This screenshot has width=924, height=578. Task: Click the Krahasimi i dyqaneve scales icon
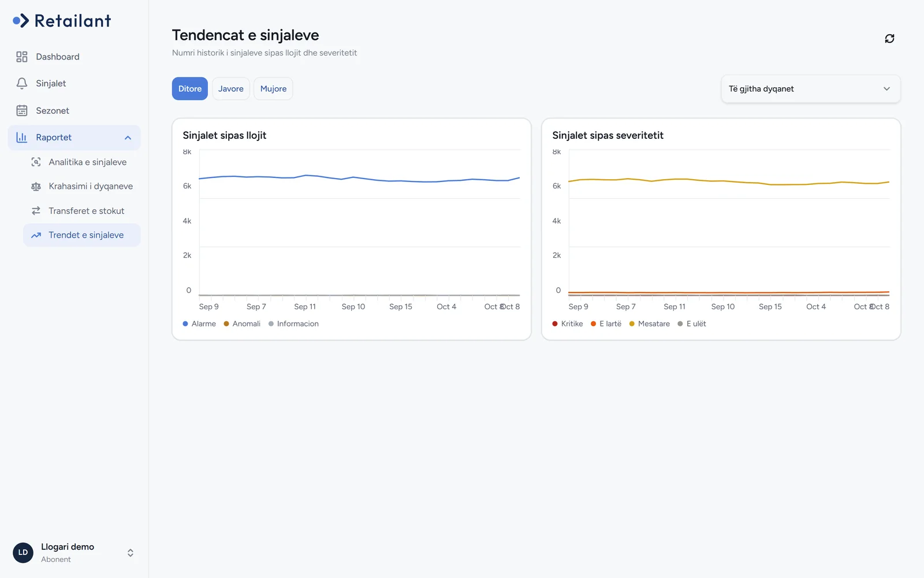pyautogui.click(x=36, y=186)
